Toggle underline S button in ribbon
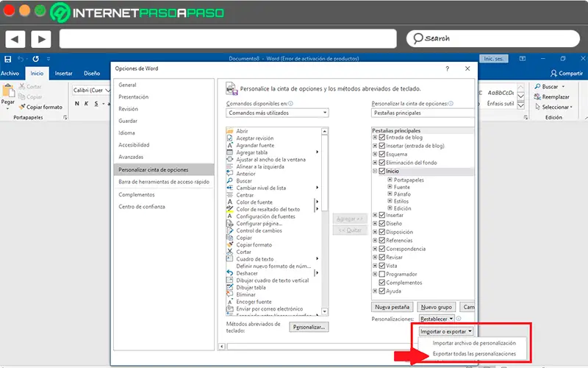 (96, 104)
